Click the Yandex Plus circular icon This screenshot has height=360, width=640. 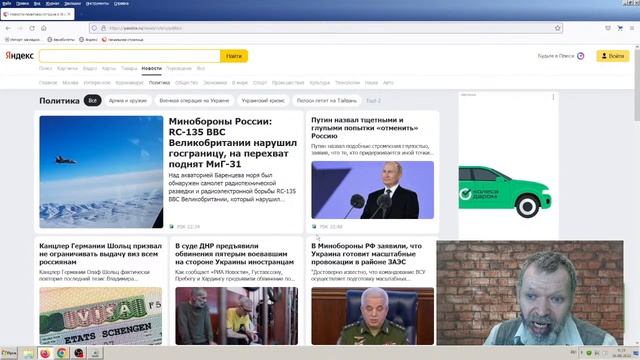[x=580, y=56]
